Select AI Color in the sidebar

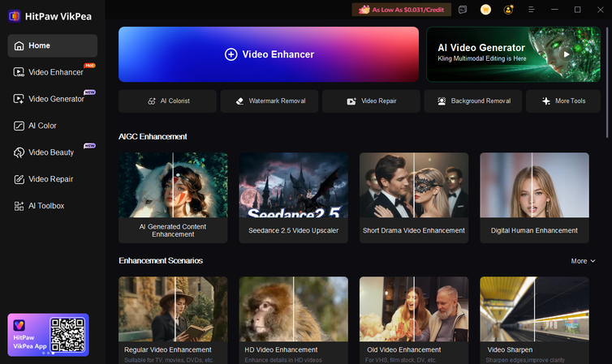tap(52, 126)
